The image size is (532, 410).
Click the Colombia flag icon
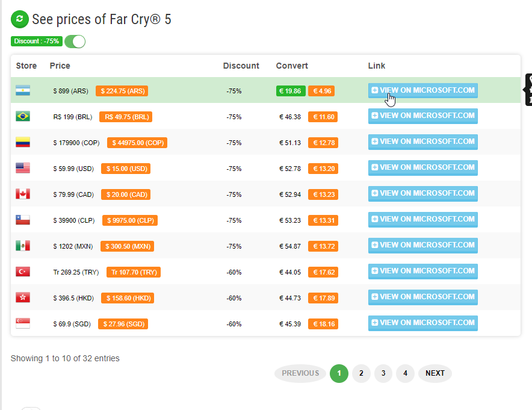coord(23,143)
